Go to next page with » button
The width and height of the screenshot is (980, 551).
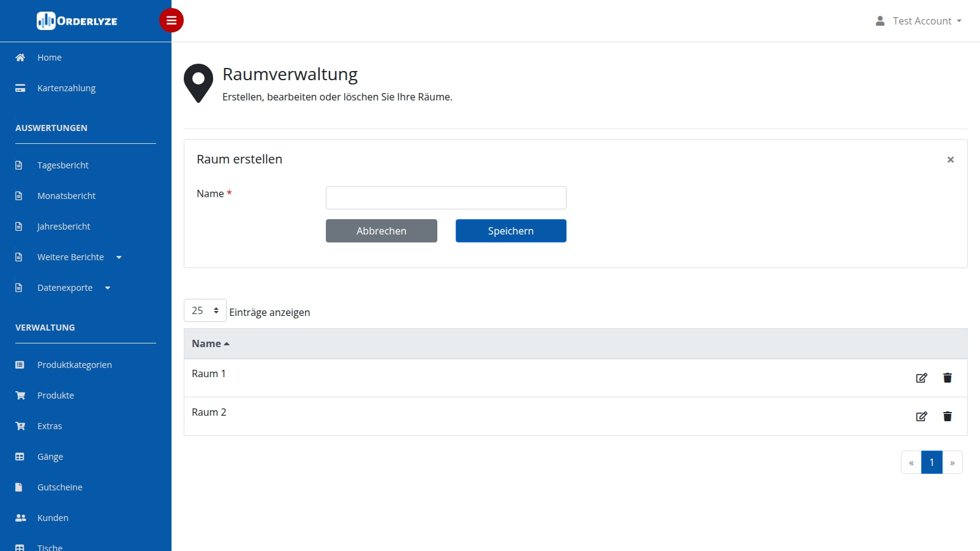pyautogui.click(x=952, y=462)
